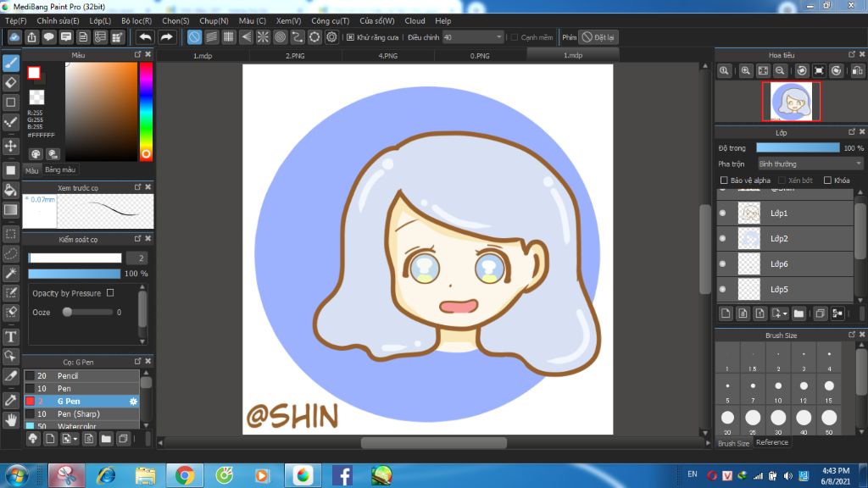Open the Tệp(F) file menu
Viewport: 868px width, 488px height.
[15, 21]
